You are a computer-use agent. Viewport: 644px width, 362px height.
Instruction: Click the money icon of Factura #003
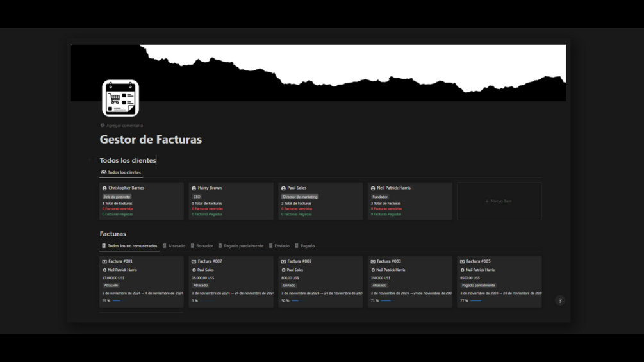pyautogui.click(x=373, y=261)
